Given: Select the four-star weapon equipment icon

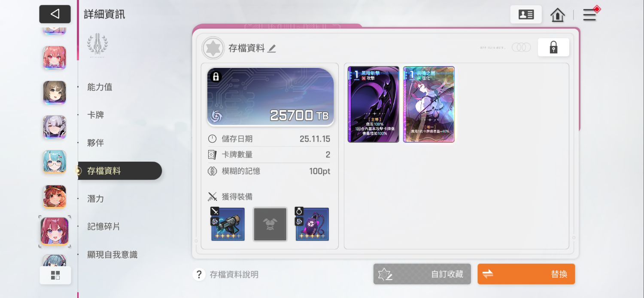Looking at the screenshot, I should (x=228, y=224).
